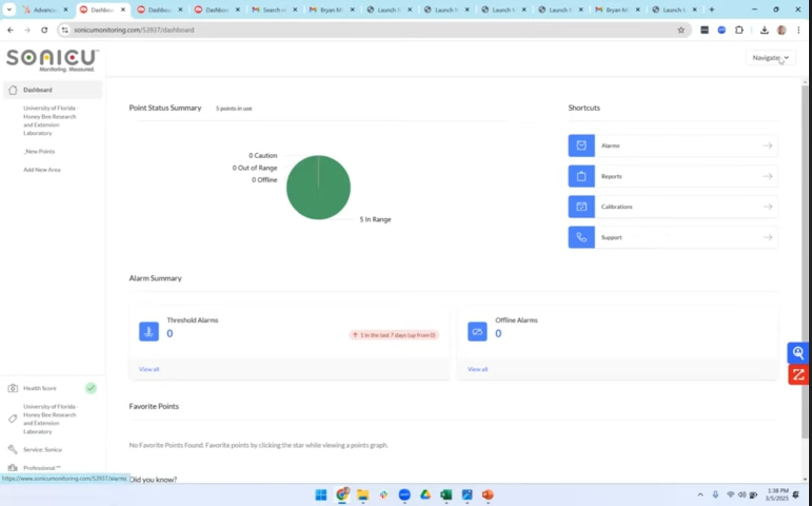Select Dashboard in the sidebar

pos(38,90)
